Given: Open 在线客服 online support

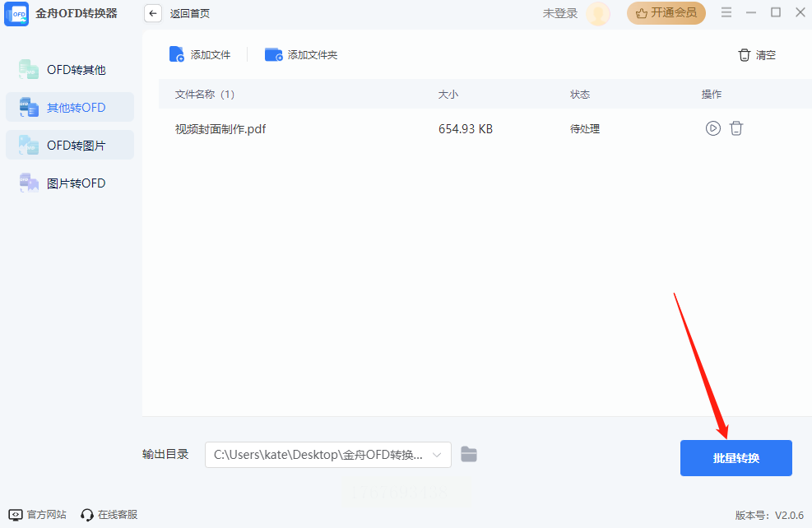Looking at the screenshot, I should point(118,515).
